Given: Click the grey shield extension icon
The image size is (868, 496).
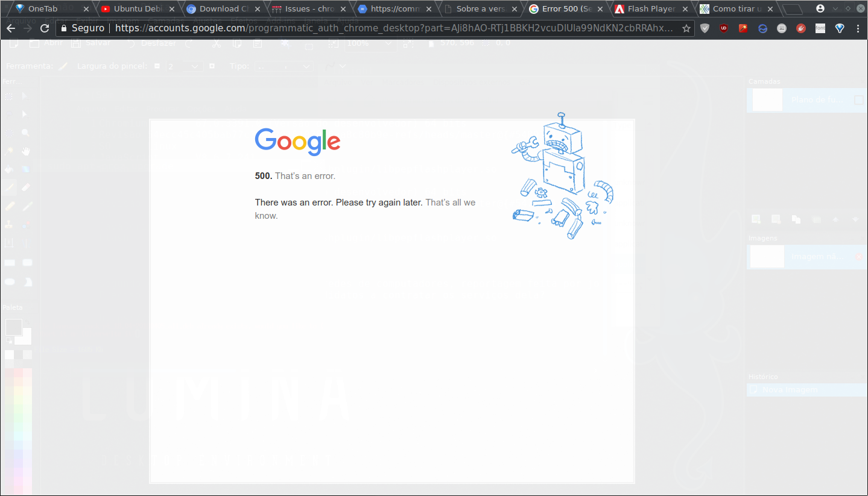Looking at the screenshot, I should 705,28.
